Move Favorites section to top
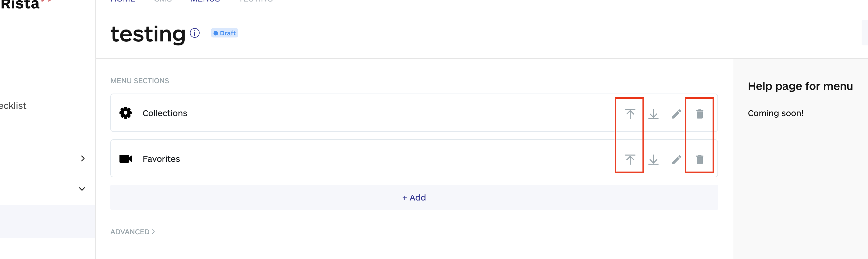 point(630,159)
